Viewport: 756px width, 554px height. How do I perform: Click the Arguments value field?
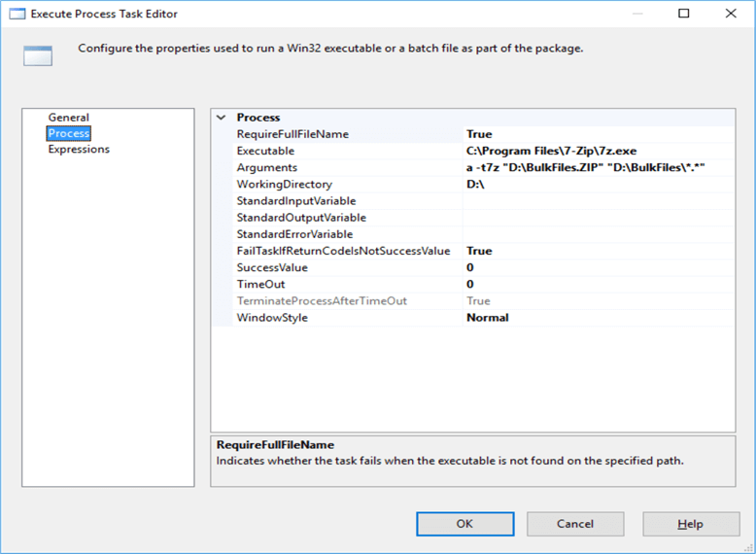598,167
